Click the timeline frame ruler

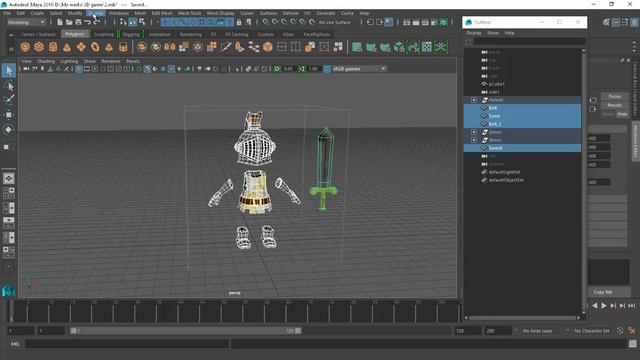point(234,312)
